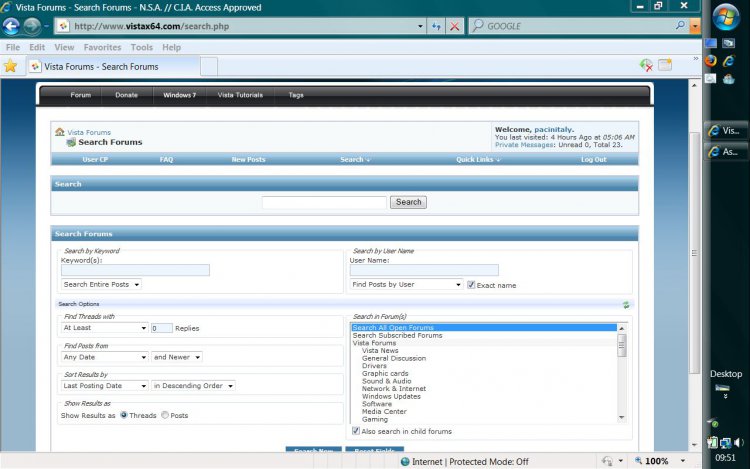Launch Firefox from quick launch

(x=711, y=61)
